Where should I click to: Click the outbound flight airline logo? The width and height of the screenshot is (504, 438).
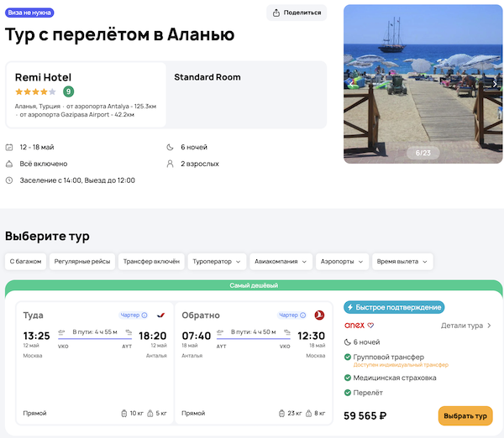[160, 315]
